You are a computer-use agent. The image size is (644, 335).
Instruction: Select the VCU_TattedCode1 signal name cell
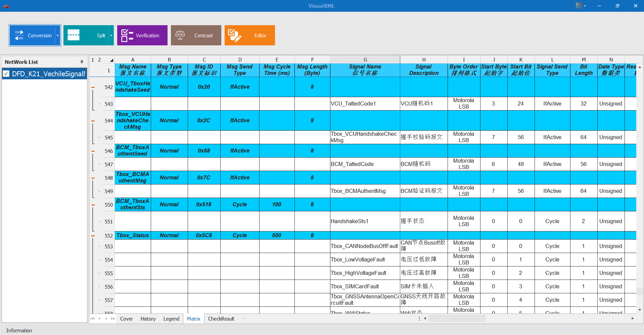(x=365, y=103)
